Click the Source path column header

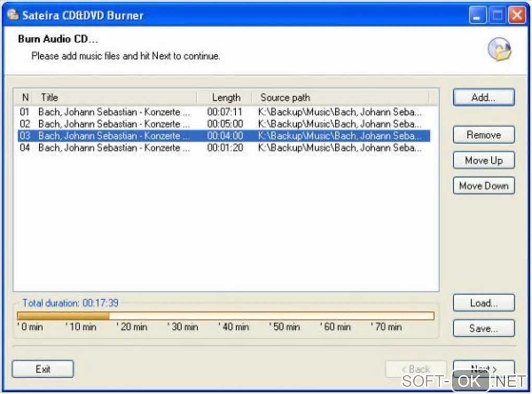[341, 98]
